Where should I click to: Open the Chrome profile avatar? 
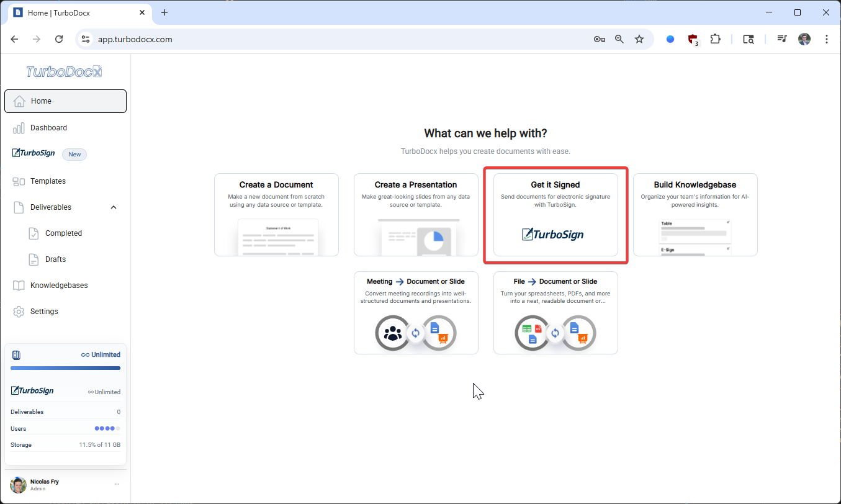(x=804, y=39)
